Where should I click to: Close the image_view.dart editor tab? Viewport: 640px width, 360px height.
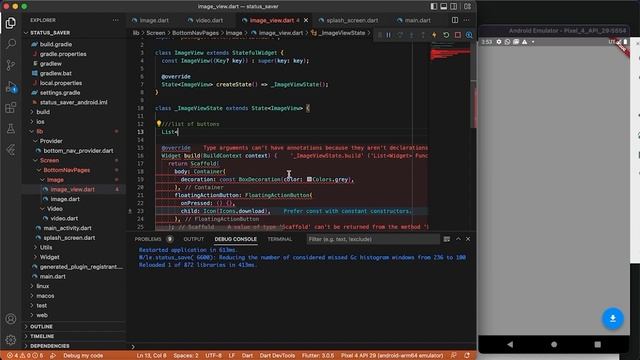(306, 20)
